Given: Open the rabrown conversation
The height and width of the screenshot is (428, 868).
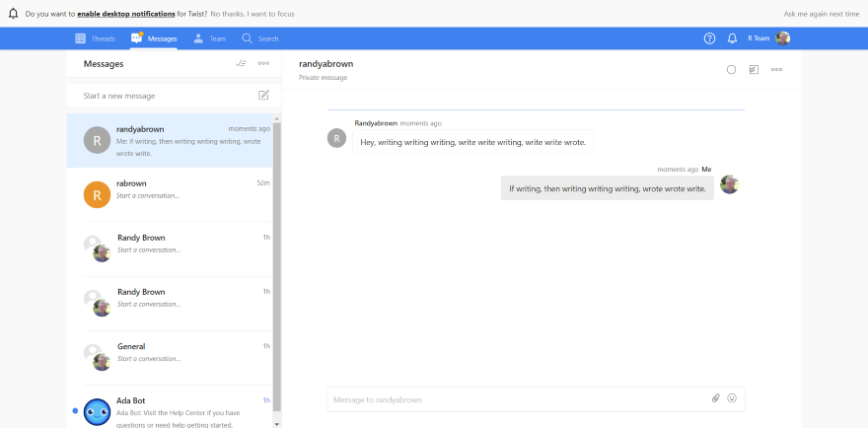Looking at the screenshot, I should (x=170, y=194).
